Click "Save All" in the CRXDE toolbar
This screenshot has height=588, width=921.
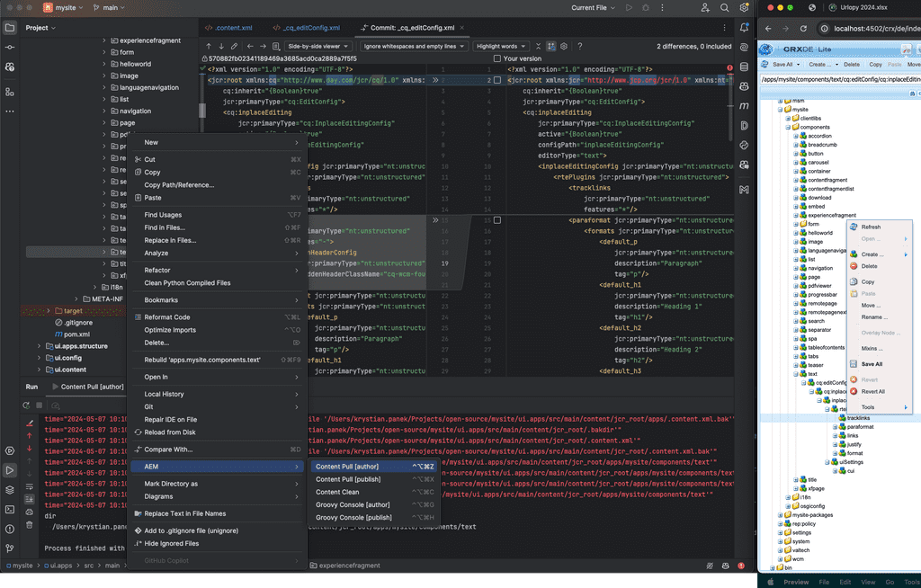click(x=784, y=64)
